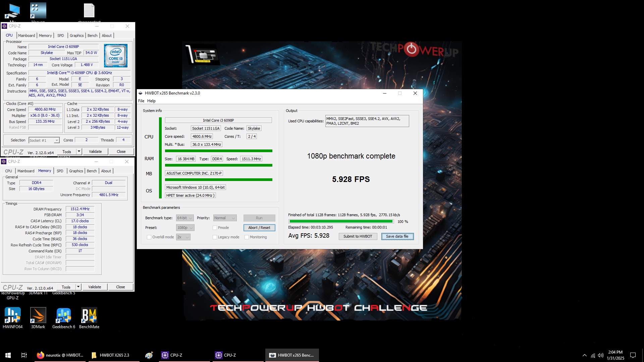Click Save data file button
644x362 pixels.
point(397,236)
